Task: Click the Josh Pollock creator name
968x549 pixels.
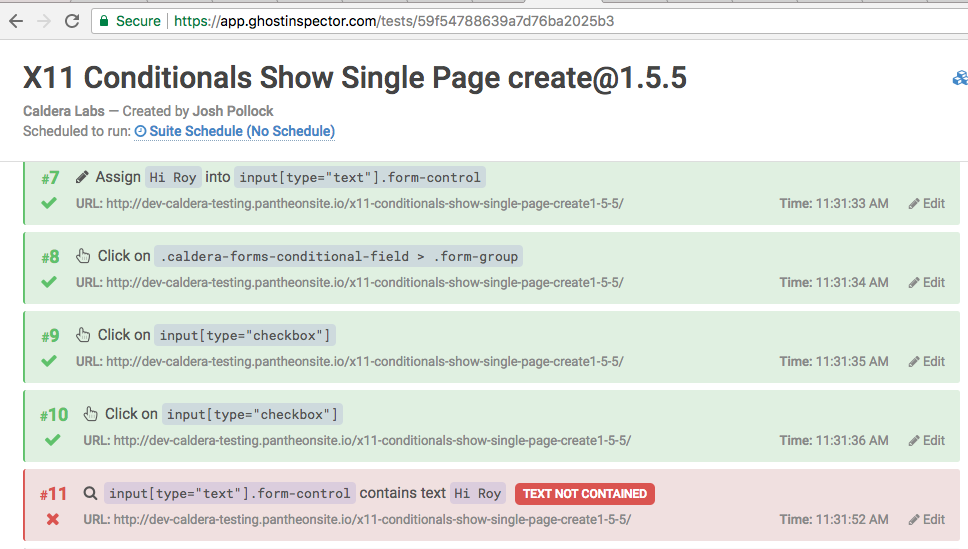Action: pos(233,111)
